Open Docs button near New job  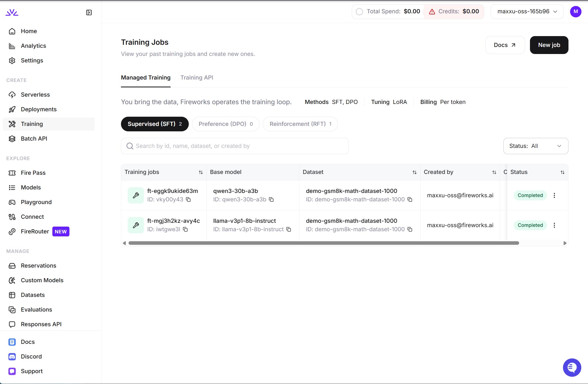505,45
